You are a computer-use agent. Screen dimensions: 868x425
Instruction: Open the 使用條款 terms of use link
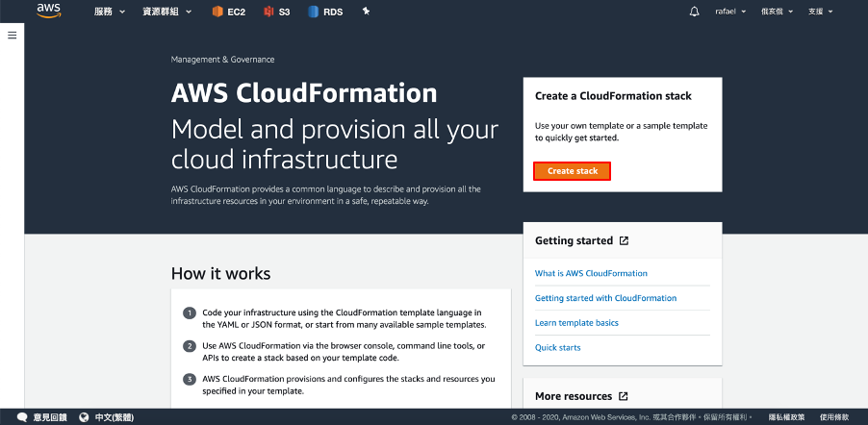[x=833, y=417]
